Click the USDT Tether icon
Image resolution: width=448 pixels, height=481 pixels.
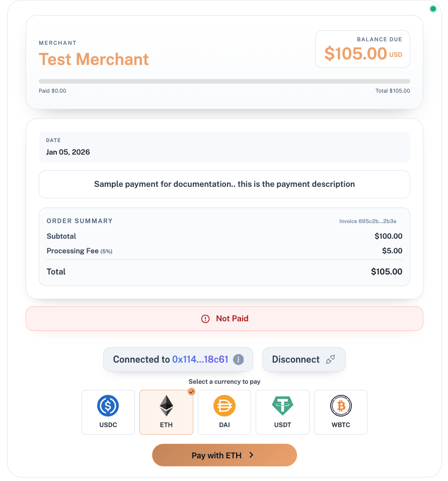pos(282,405)
